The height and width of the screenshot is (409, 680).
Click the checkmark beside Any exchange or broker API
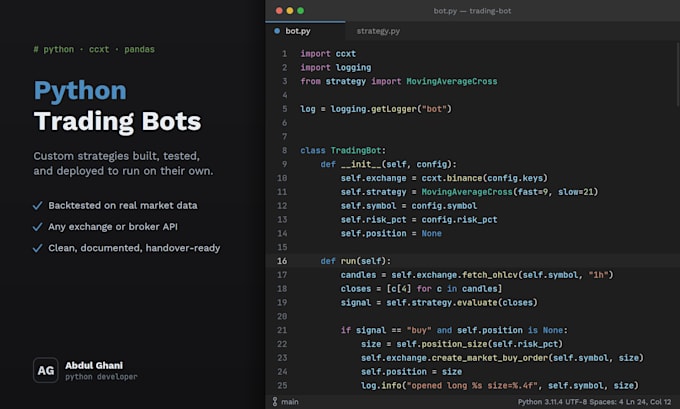pos(38,227)
